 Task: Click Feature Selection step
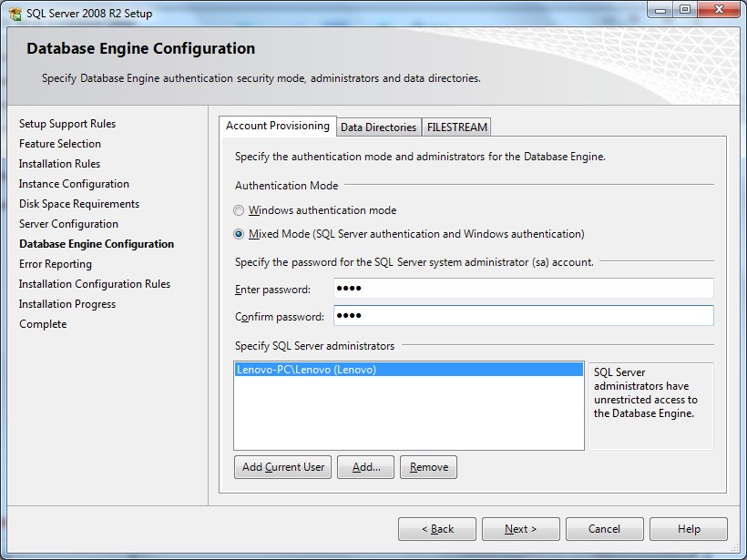(60, 144)
